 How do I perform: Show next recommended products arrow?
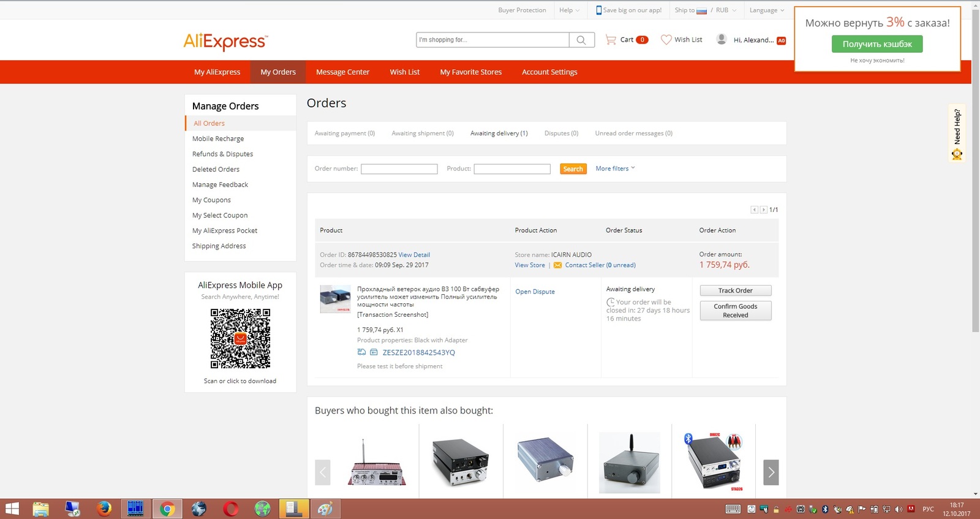pos(771,472)
